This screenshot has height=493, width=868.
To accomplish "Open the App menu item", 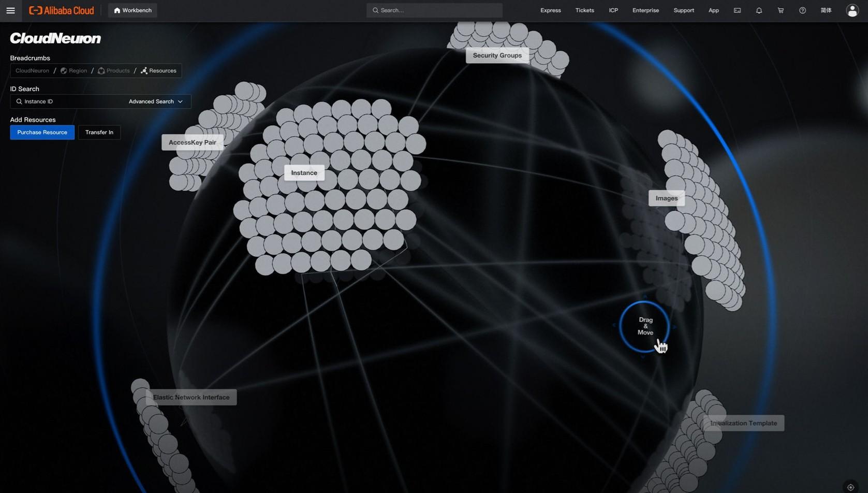I will click(713, 10).
